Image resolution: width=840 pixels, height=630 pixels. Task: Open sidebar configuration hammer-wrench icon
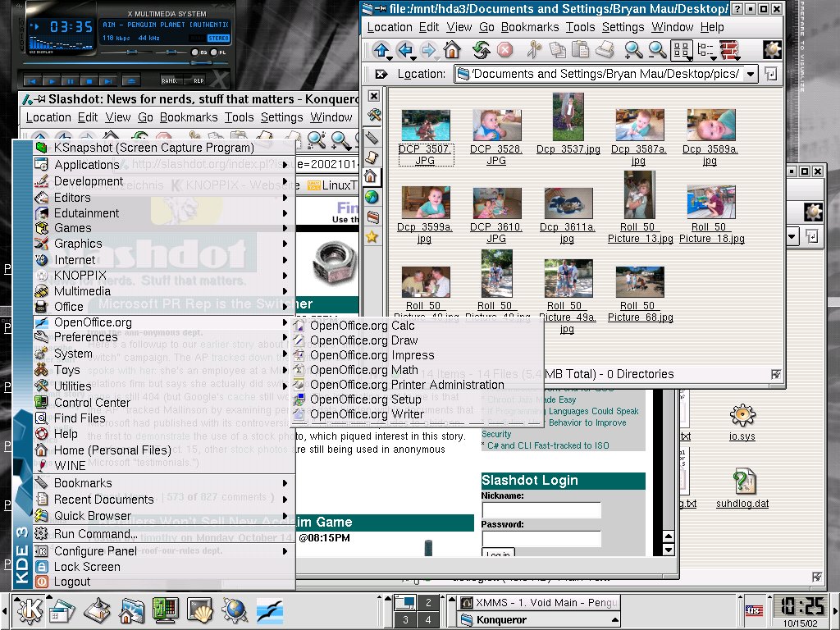coord(373,115)
